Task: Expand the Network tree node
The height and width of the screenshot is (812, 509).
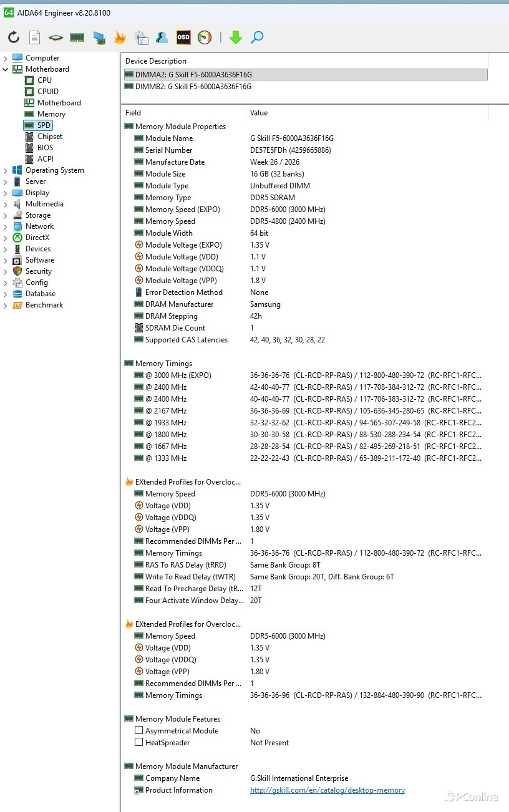Action: [x=6, y=226]
